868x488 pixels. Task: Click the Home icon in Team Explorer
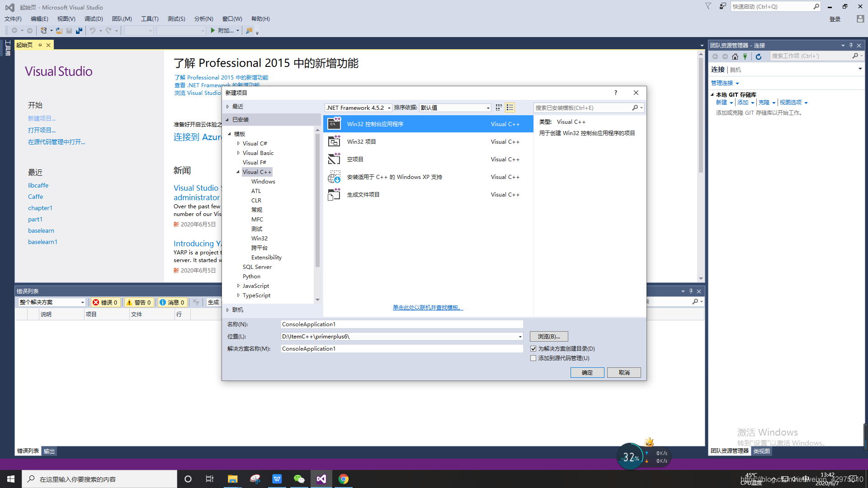(735, 56)
